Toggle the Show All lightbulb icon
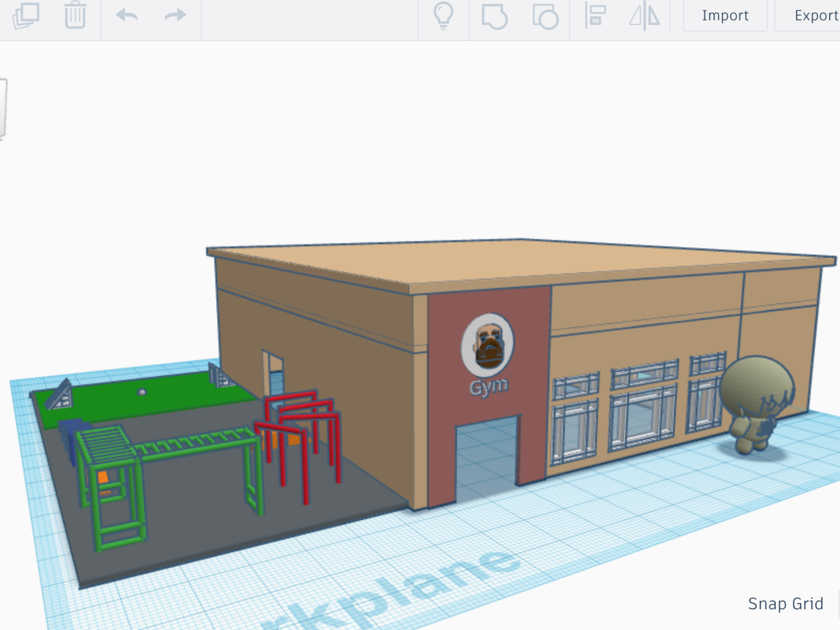This screenshot has height=630, width=840. click(x=443, y=16)
